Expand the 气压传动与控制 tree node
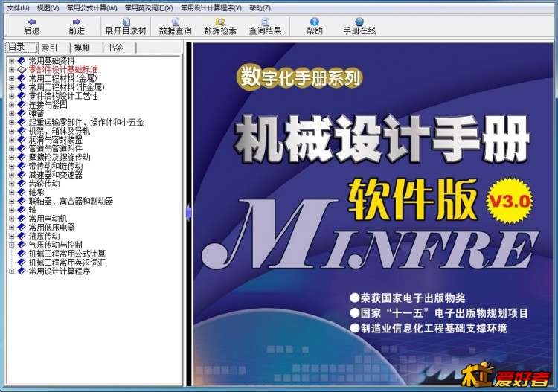 point(12,245)
